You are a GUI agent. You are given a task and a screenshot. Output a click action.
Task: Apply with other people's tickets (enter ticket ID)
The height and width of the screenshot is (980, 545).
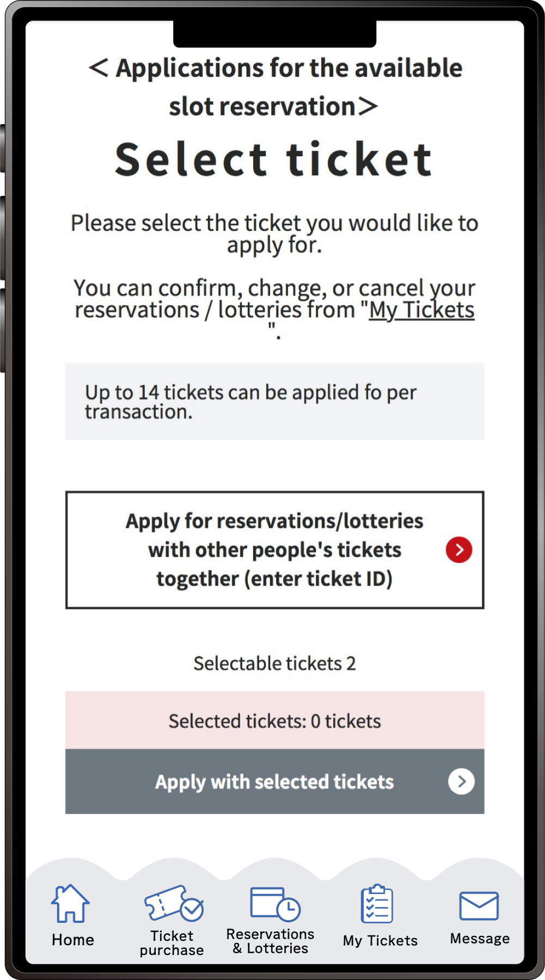pyautogui.click(x=274, y=550)
